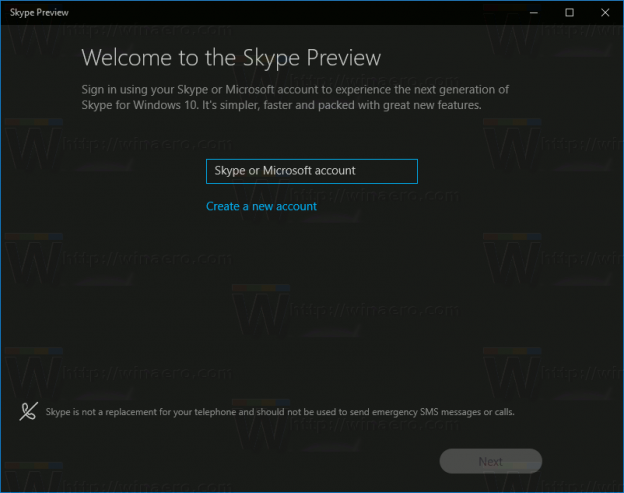Click the sign-in description paragraph
The image size is (624, 493).
tap(295, 97)
